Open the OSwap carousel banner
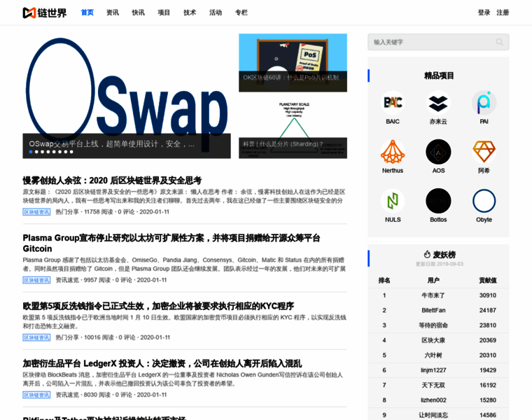The height and width of the screenshot is (420, 532). pyautogui.click(x=127, y=96)
